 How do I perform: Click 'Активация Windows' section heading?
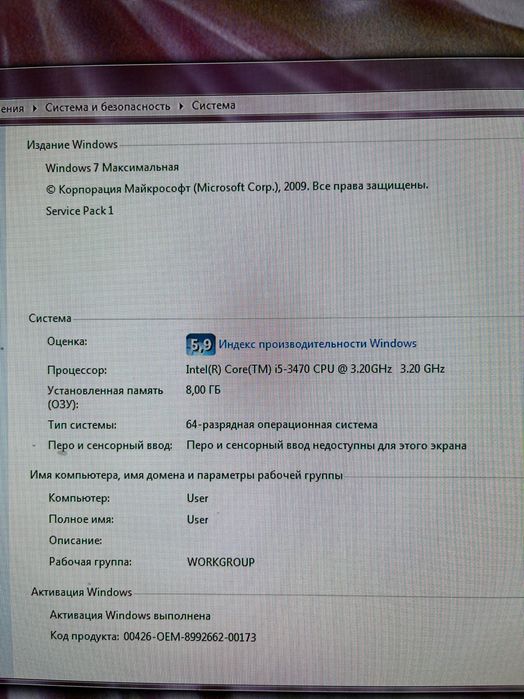click(82, 592)
